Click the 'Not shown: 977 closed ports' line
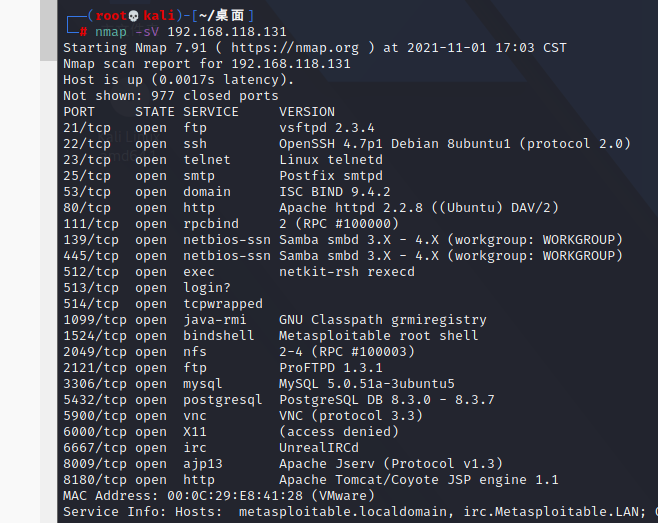The width and height of the screenshot is (658, 523). 171,96
